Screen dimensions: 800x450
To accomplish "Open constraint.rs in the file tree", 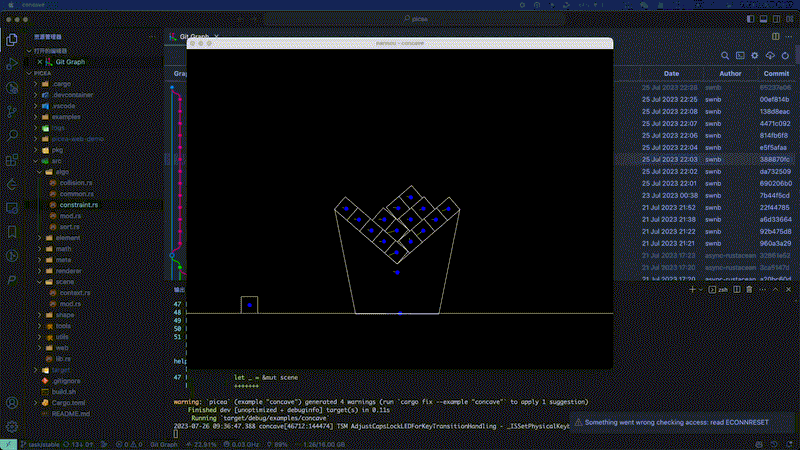I will (x=79, y=205).
